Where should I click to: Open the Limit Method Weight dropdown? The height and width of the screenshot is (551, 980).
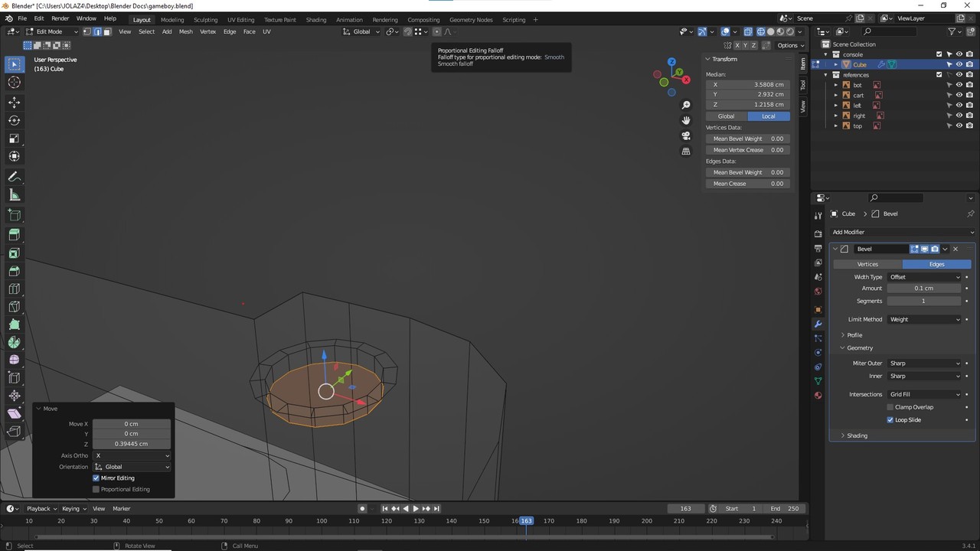click(x=924, y=319)
